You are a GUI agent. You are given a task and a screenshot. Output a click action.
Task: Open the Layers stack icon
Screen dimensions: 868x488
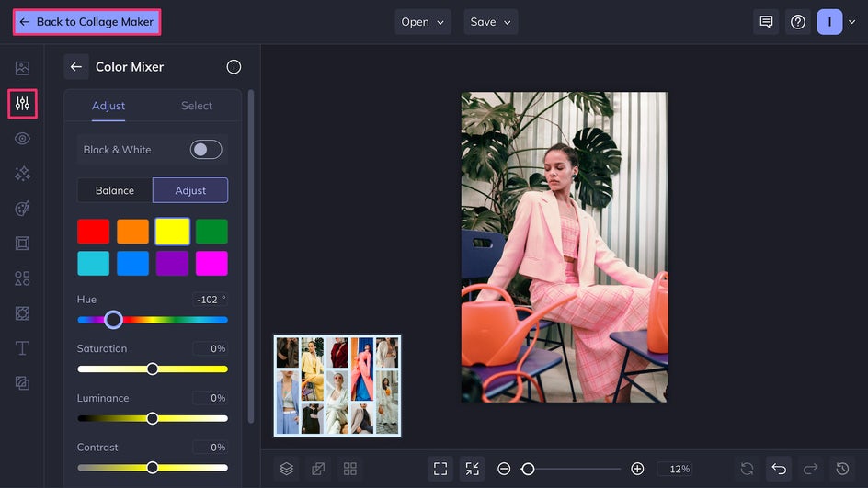286,470
